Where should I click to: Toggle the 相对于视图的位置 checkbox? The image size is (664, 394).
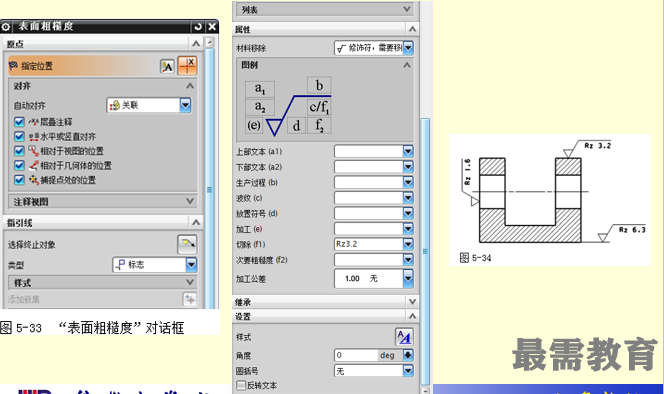(x=19, y=151)
